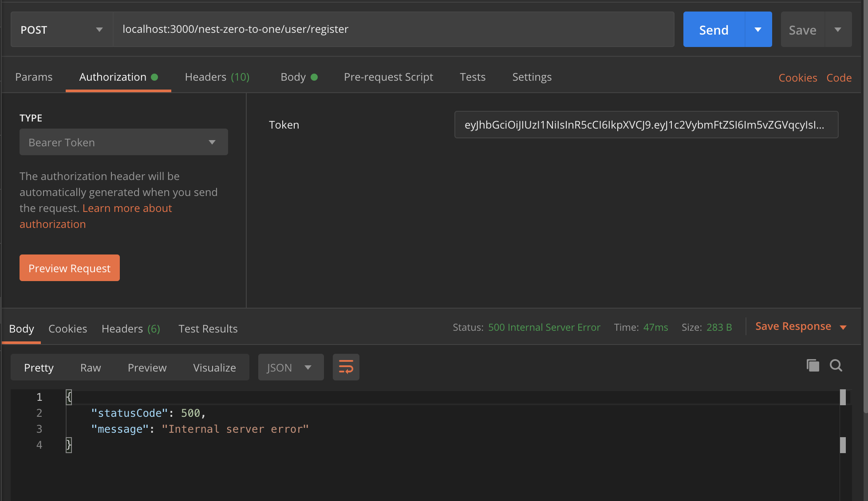The image size is (868, 501).
Task: Open the POST method dropdown
Action: tap(61, 30)
